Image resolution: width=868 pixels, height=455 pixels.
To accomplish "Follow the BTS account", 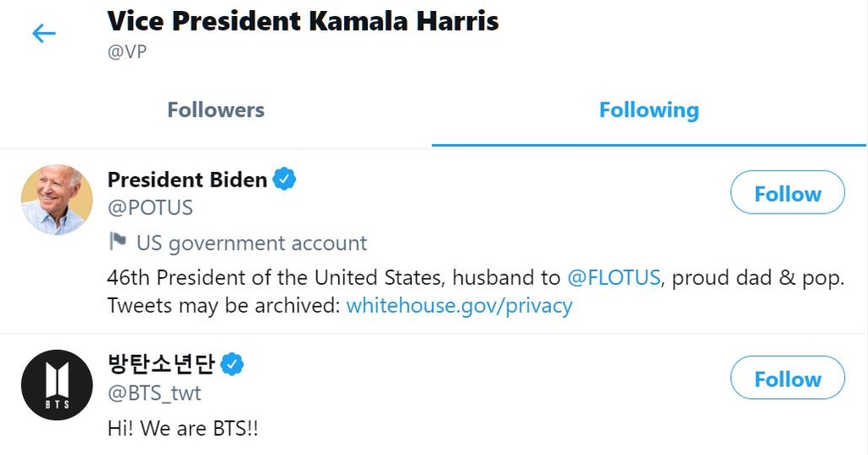I will click(787, 379).
